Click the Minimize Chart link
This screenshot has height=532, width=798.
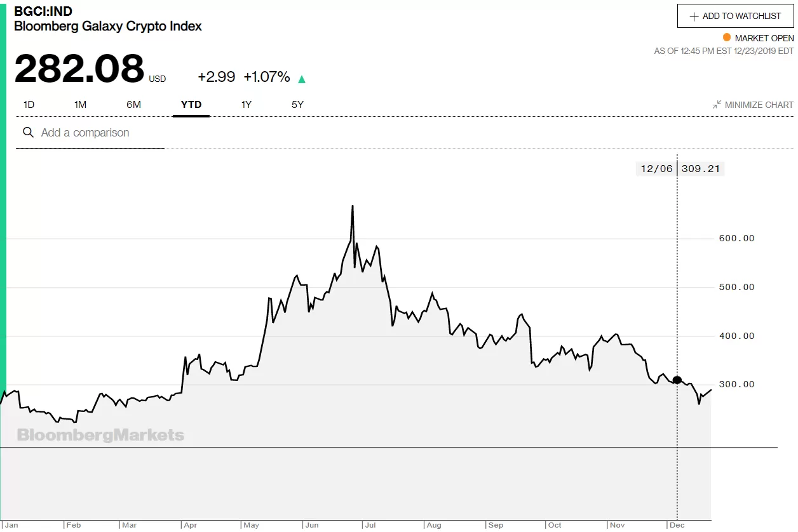[x=753, y=105]
